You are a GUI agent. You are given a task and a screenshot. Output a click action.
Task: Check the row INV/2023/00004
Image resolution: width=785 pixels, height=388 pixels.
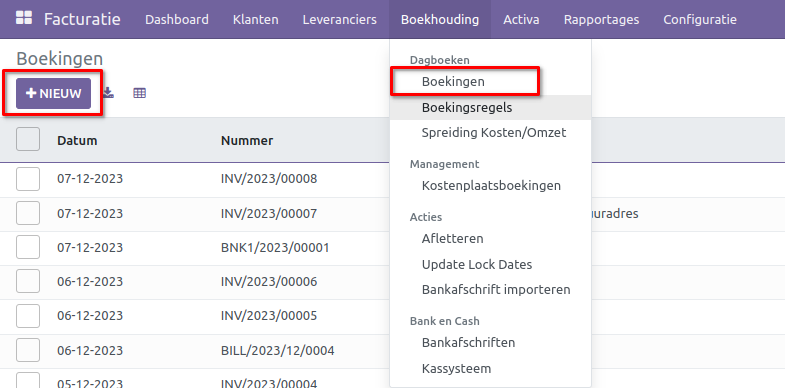coord(28,380)
